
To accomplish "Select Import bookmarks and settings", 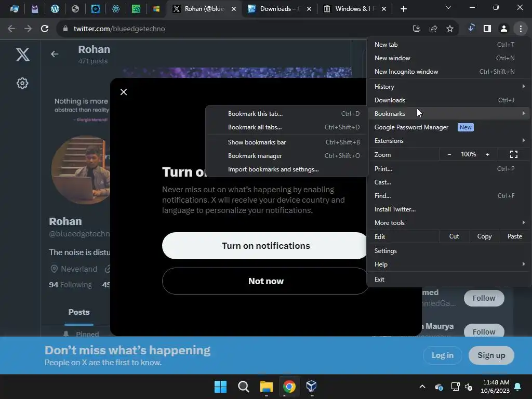I will [x=287, y=169].
